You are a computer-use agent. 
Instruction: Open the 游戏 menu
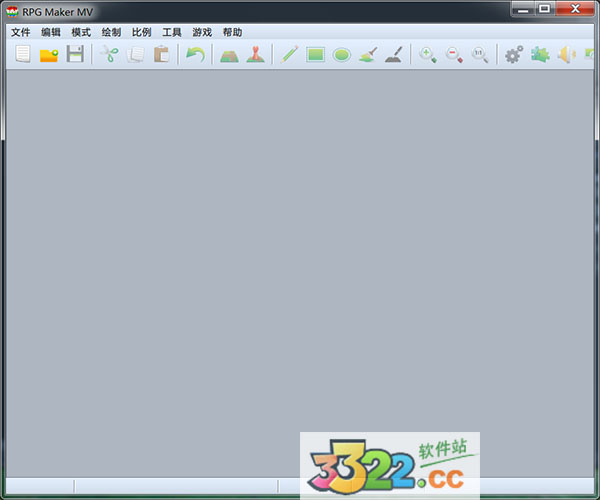(x=202, y=33)
